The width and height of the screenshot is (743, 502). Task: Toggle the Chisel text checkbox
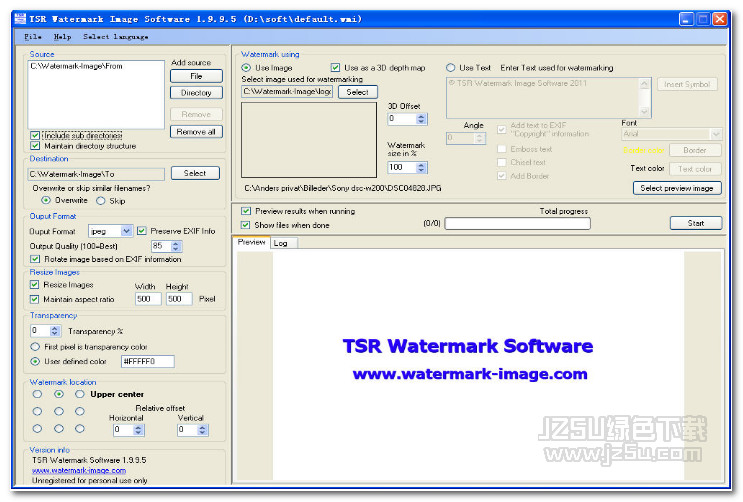[501, 162]
